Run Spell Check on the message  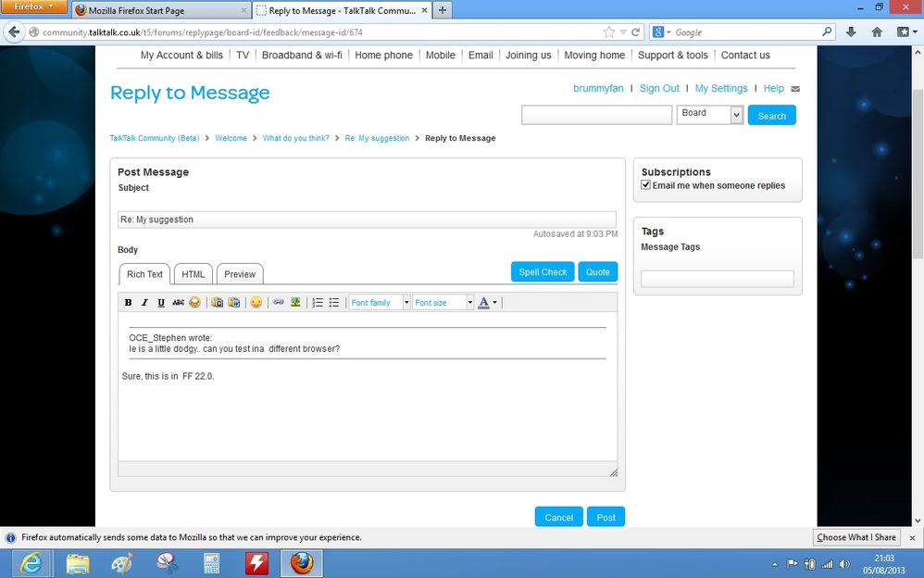point(543,271)
